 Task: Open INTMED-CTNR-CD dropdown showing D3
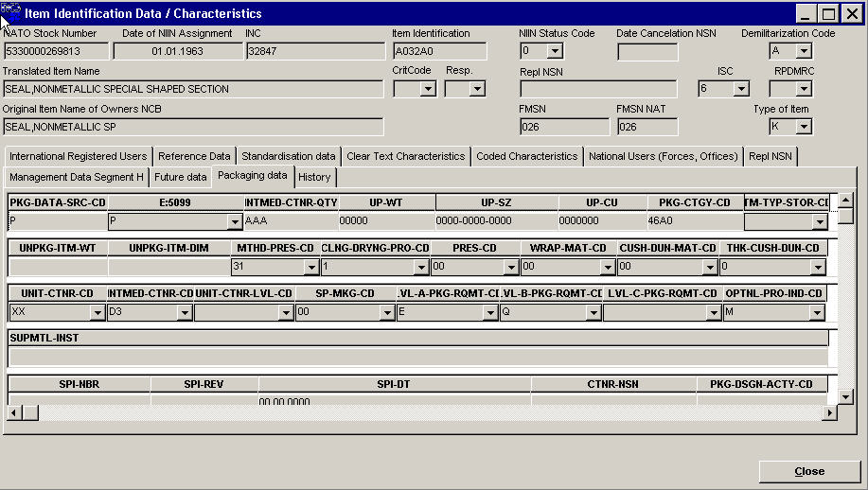(185, 313)
